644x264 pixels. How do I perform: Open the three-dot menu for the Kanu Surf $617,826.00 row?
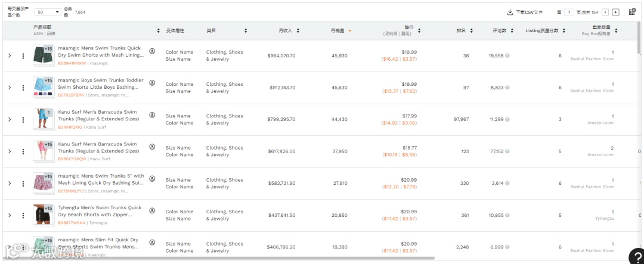tap(23, 151)
